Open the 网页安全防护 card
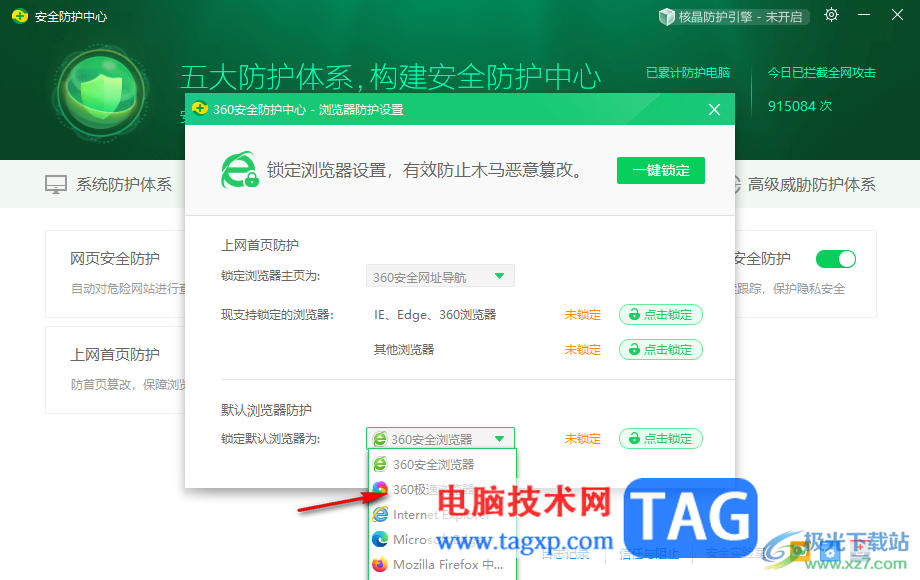The width and height of the screenshot is (920, 580). [116, 274]
